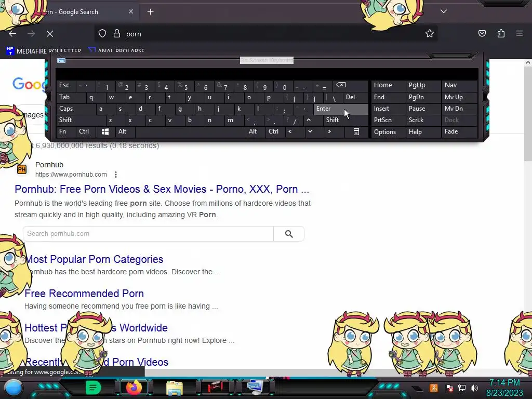Viewport: 532px width, 399px height.
Task: Stop loading the page
Action: tap(50, 34)
